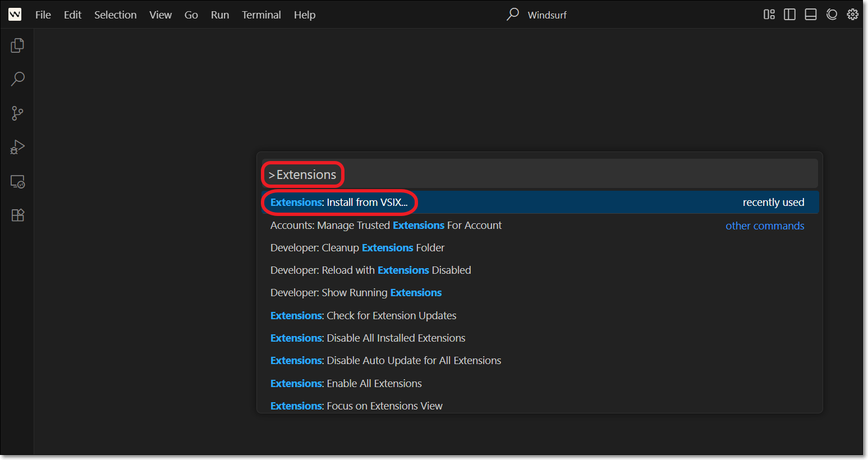Image resolution: width=868 pixels, height=460 pixels.
Task: Select Extensions: Install from VSIX...
Action: coord(540,203)
